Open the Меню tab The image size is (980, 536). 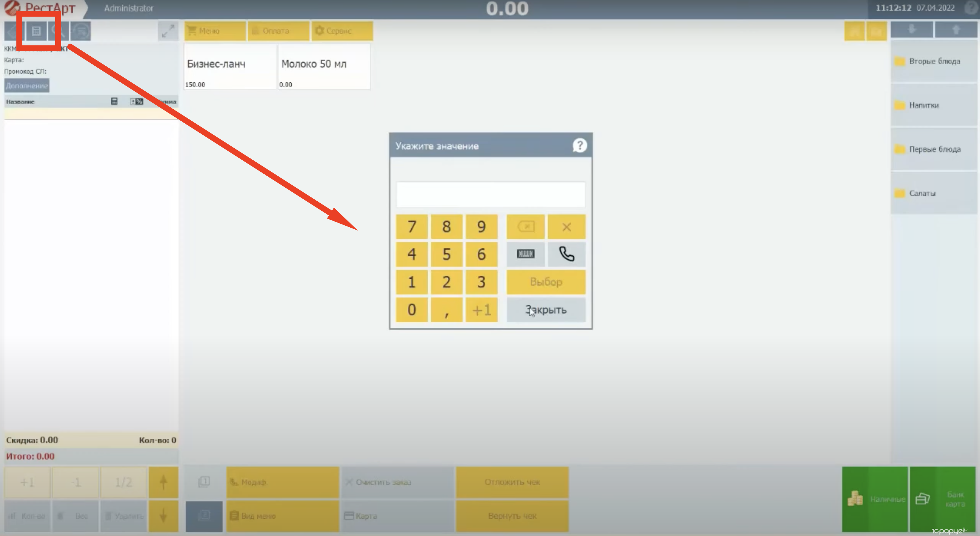click(215, 31)
